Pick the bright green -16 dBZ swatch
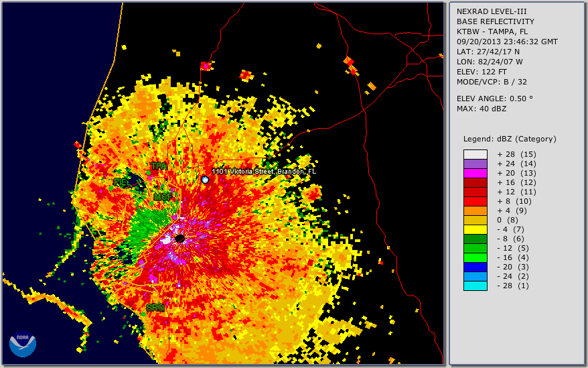 (x=475, y=257)
